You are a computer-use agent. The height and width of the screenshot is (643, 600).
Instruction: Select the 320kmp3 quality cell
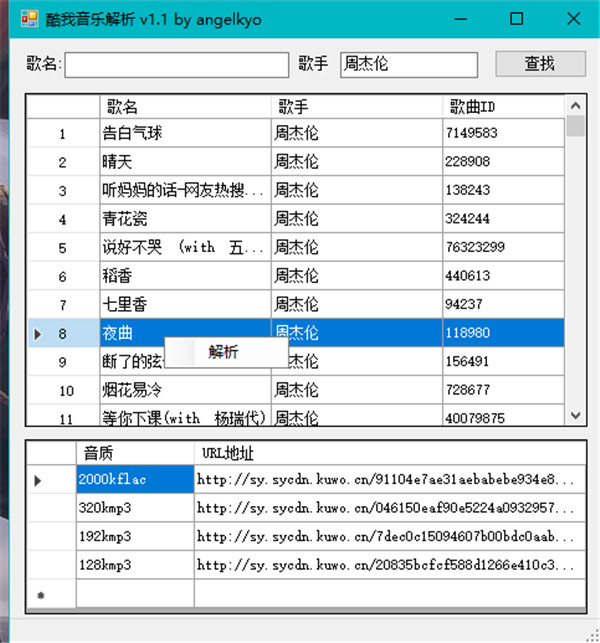tap(135, 508)
